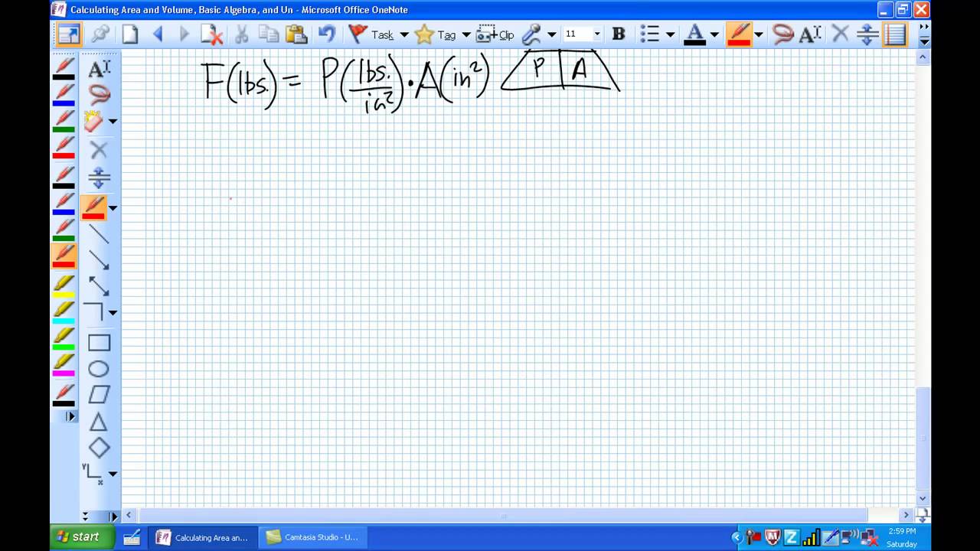
Task: Switch to Camtasia Studio taskbar button
Action: point(312,537)
